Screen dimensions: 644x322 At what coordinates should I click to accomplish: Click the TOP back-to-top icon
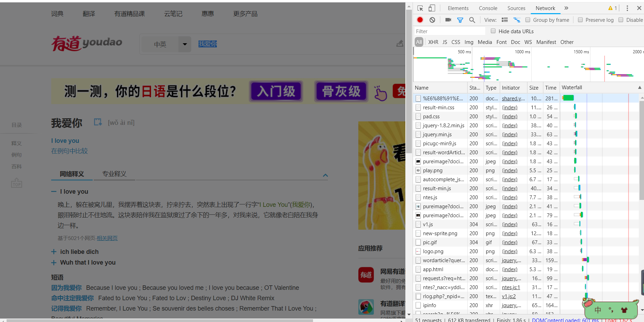point(17,183)
